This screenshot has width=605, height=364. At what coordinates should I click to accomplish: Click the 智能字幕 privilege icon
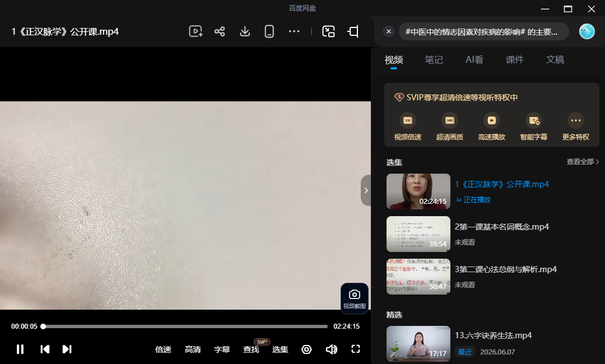tap(534, 120)
